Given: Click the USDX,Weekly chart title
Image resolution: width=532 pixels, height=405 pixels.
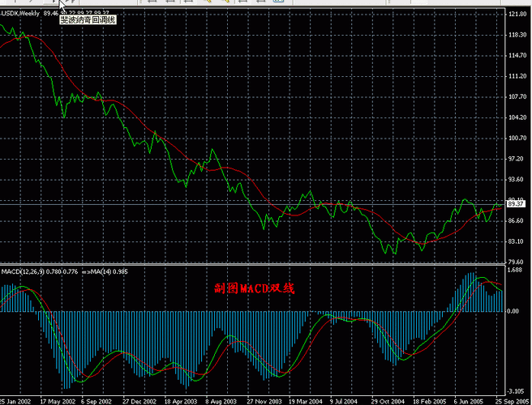Looking at the screenshot, I should coord(19,14).
